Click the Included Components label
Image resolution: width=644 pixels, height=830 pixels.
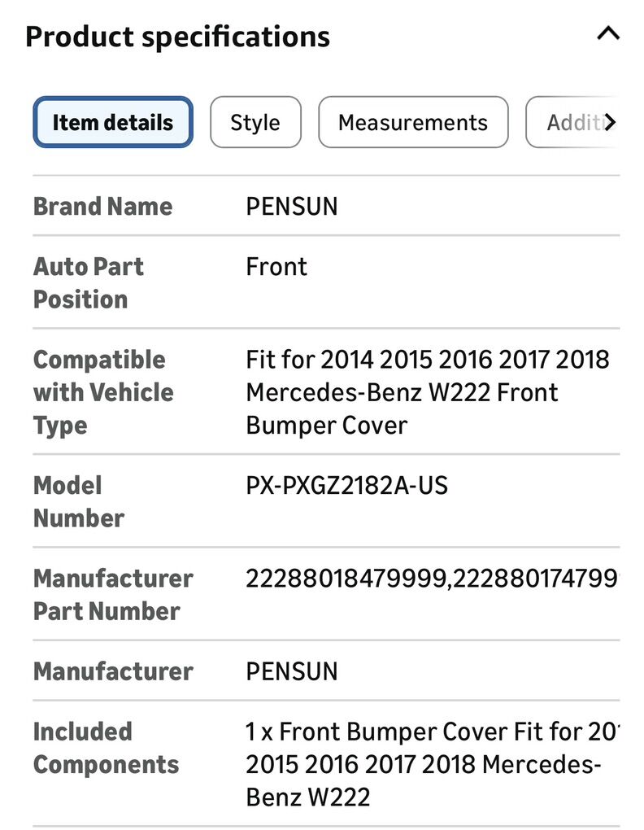(x=106, y=748)
